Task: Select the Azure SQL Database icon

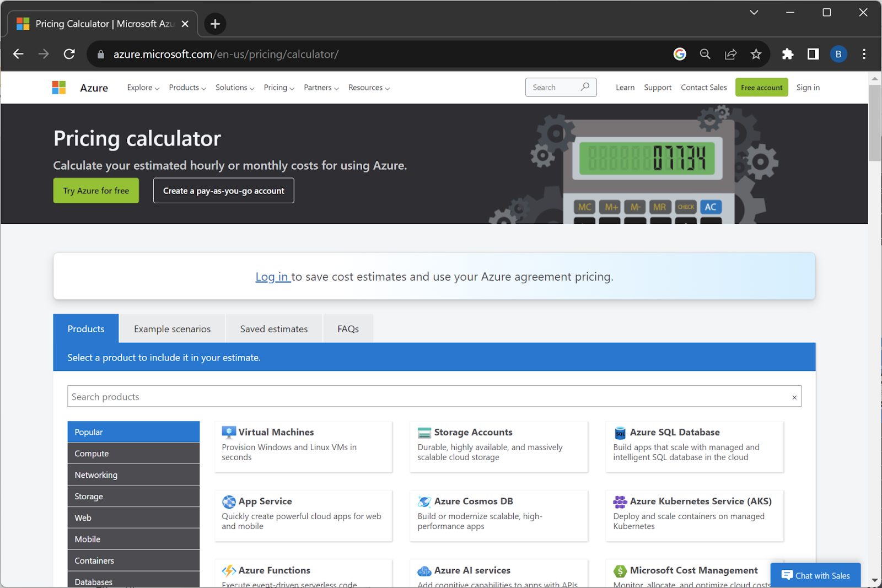Action: 619,432
